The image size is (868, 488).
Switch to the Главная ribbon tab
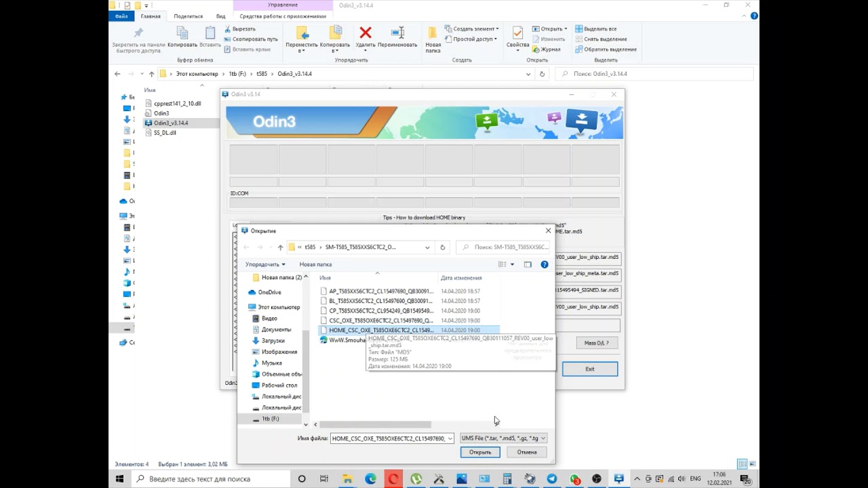pos(151,16)
